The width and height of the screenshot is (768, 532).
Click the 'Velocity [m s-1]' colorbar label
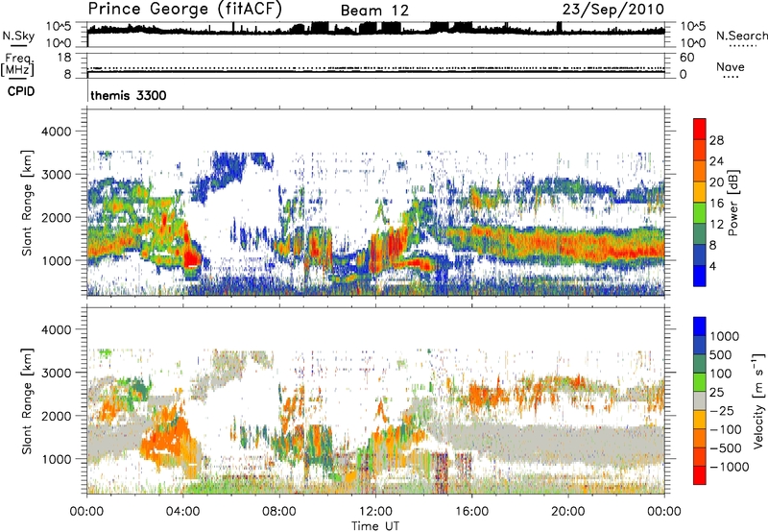point(758,400)
